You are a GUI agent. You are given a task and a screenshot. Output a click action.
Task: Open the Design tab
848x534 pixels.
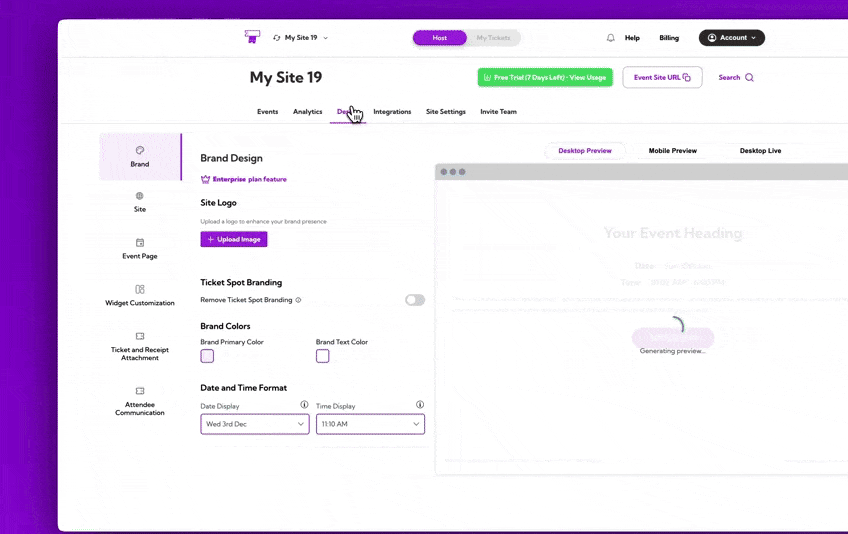348,111
